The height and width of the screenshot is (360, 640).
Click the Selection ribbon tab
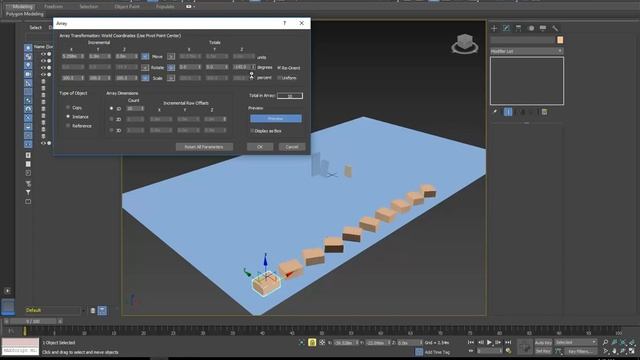point(89,7)
